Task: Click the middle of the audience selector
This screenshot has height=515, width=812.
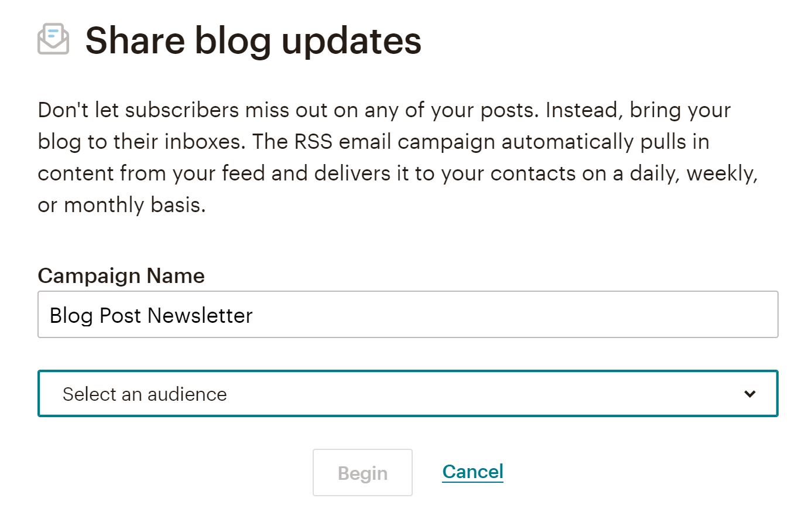Action: [x=407, y=393]
